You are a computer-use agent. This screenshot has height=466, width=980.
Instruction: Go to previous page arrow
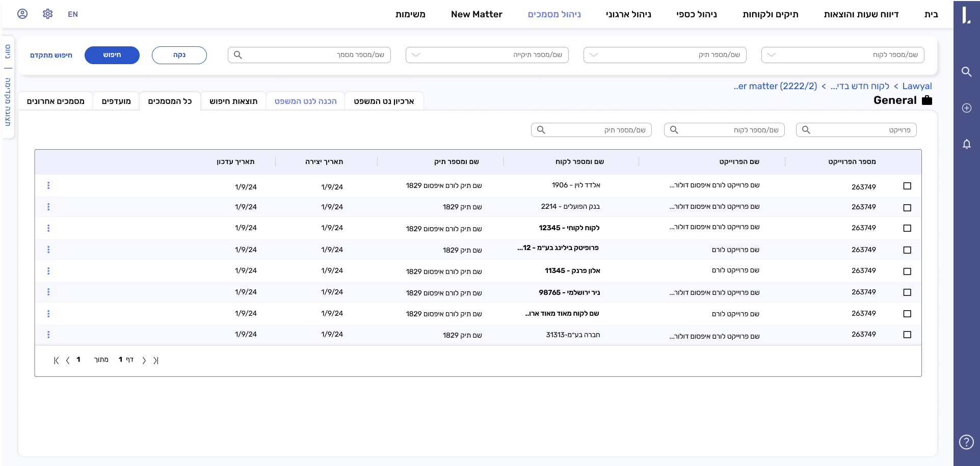click(x=68, y=361)
